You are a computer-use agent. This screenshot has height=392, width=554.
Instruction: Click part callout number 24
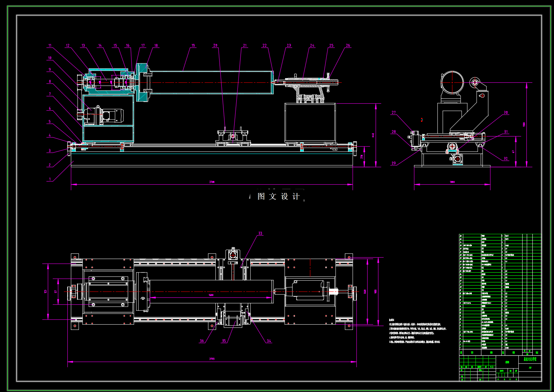point(312,46)
